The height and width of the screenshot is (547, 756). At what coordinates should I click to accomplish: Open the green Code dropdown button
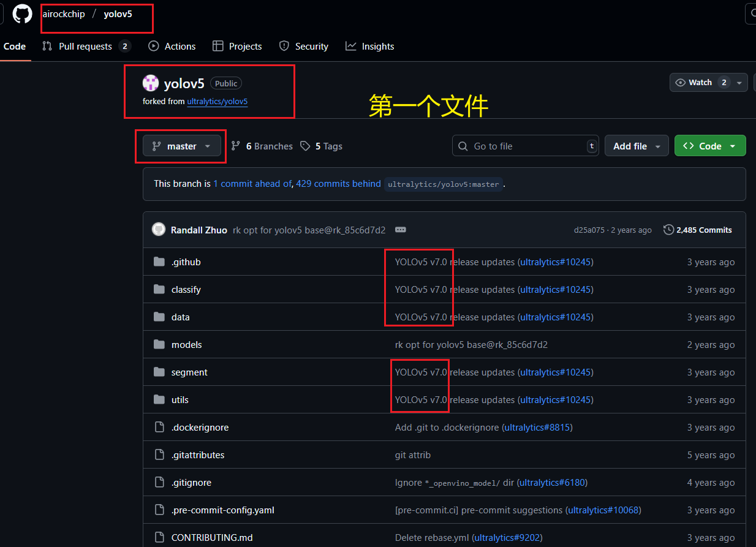coord(710,146)
